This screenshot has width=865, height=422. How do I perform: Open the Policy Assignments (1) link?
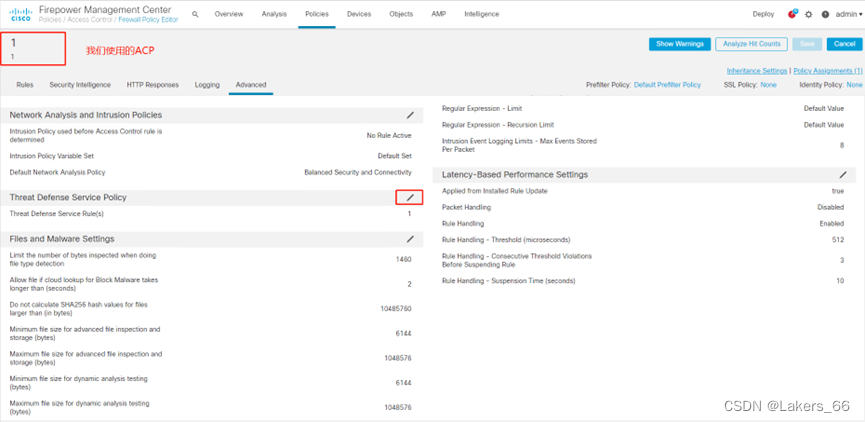tap(828, 71)
